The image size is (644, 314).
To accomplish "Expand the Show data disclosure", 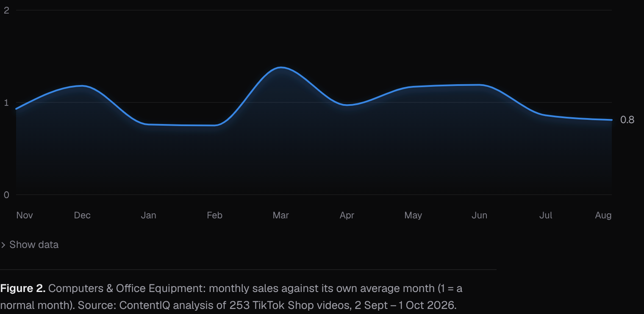I will [30, 245].
